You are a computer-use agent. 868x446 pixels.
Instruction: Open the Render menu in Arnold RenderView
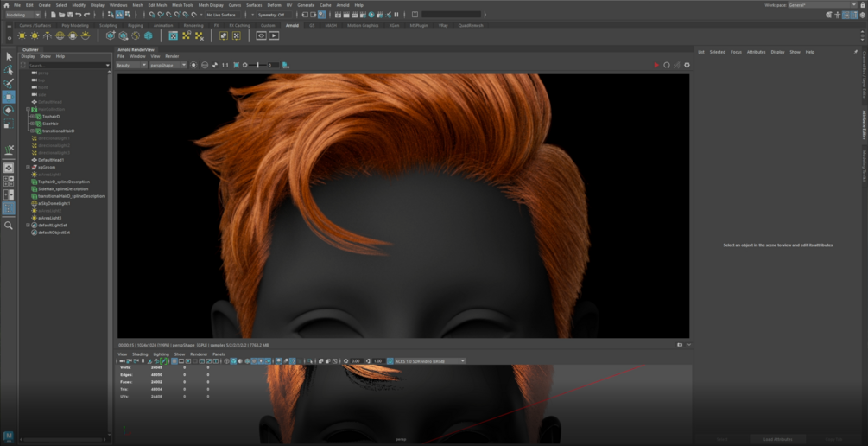point(172,56)
